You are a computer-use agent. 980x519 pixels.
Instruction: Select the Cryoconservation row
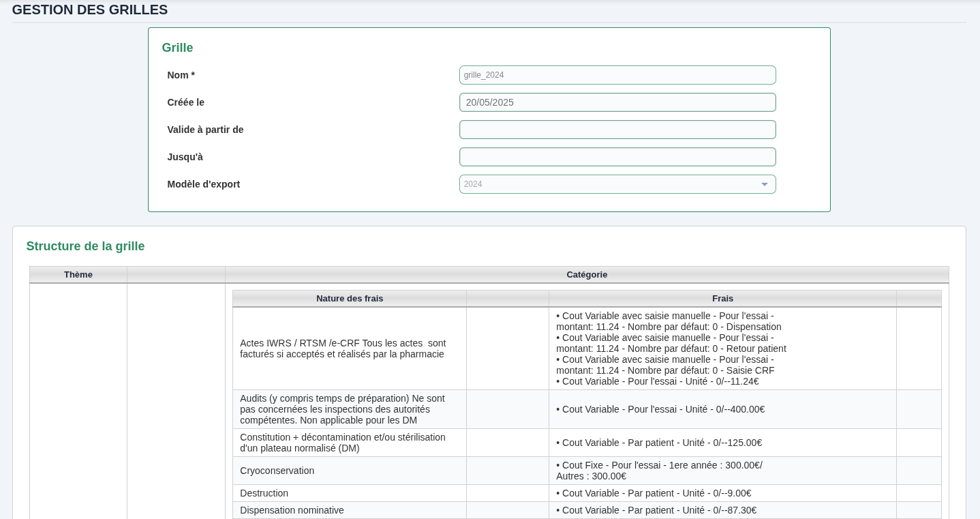pos(277,471)
